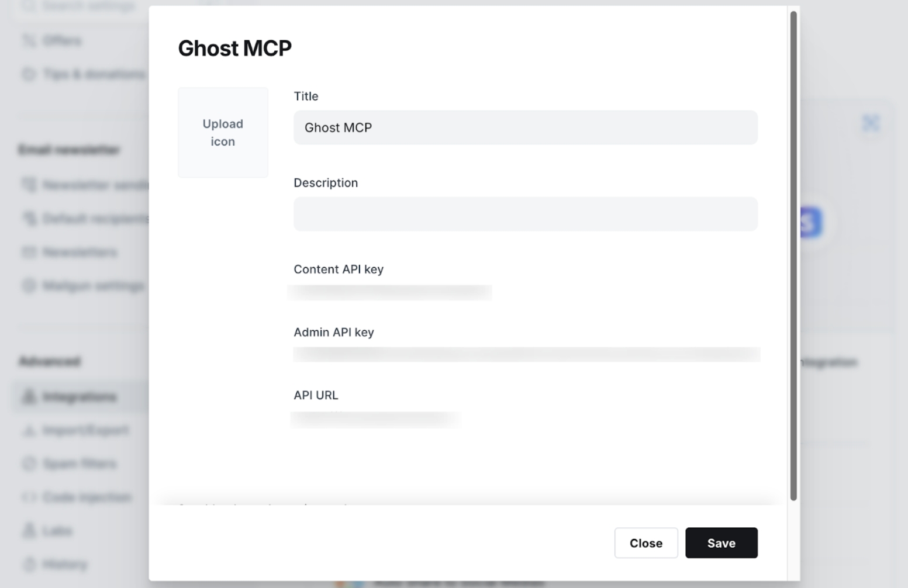
Task: Click the blue Stripe icon behind dialog
Action: click(x=812, y=222)
